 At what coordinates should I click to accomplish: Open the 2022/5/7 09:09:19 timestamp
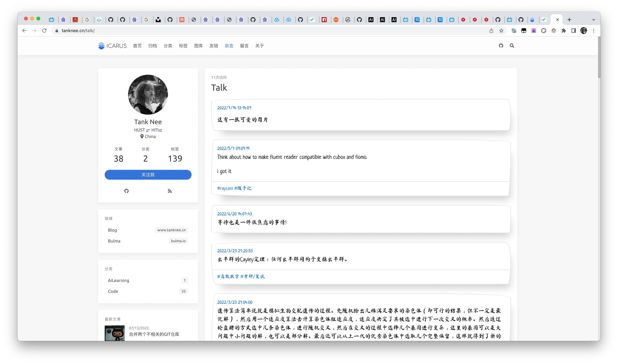point(233,148)
